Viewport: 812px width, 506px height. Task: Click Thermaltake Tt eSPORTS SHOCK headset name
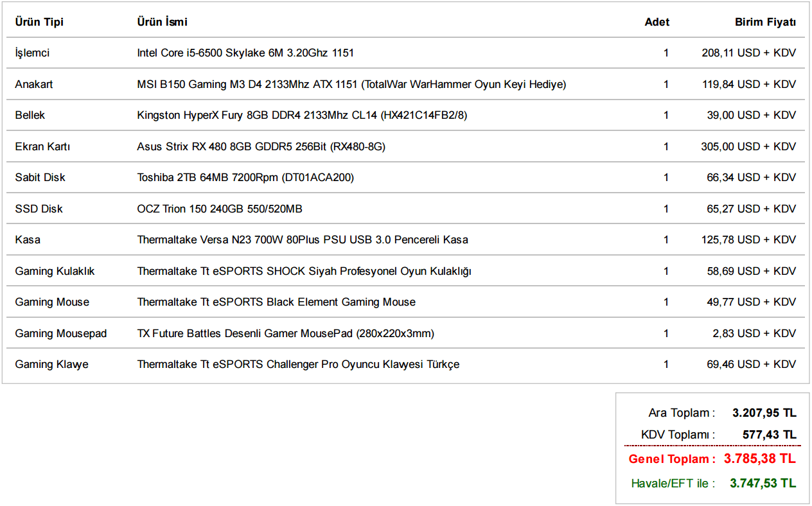pos(304,271)
